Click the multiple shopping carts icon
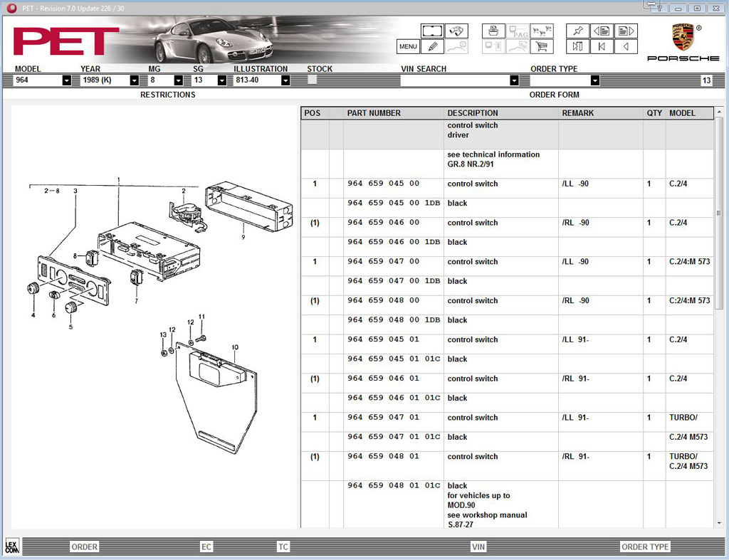 542,31
